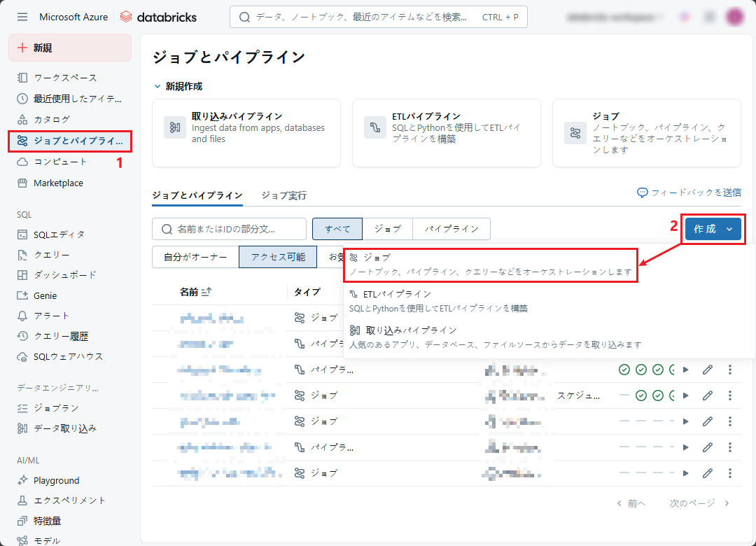756x546 pixels.
Task: Click the Catalog icon in sidebar
Action: [x=22, y=120]
